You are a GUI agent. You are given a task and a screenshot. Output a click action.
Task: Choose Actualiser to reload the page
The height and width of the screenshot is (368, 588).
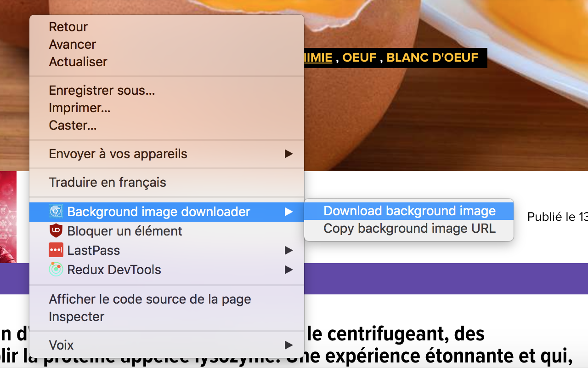point(78,61)
